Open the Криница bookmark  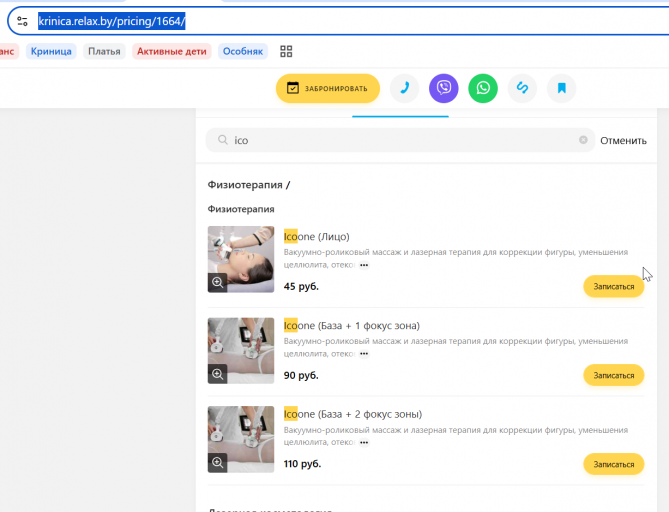coord(51,51)
